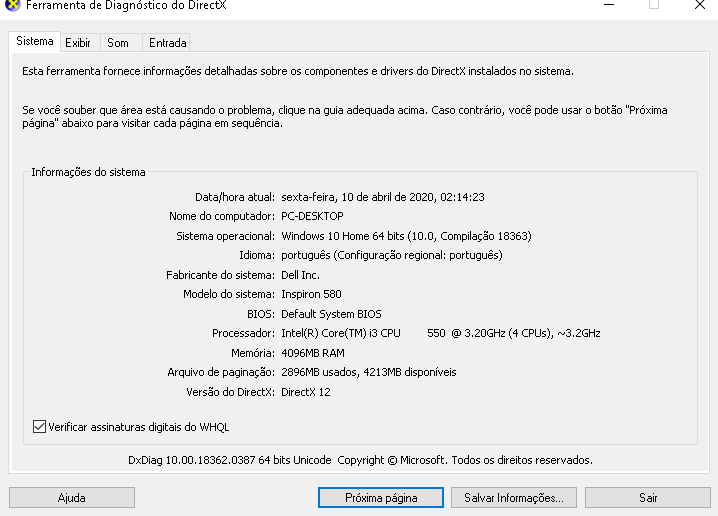Select the date value 'sexta-feira, 10 de abril de 2020'
The height and width of the screenshot is (516, 718).
(357, 197)
